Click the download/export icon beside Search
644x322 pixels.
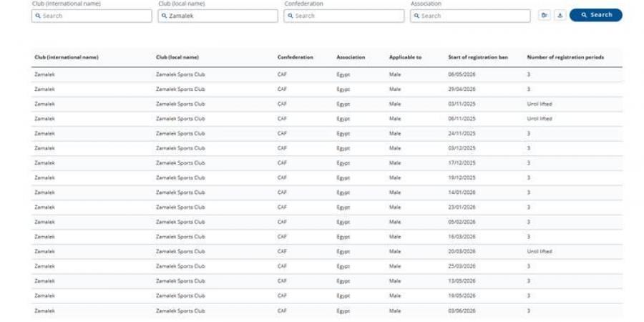click(x=560, y=15)
